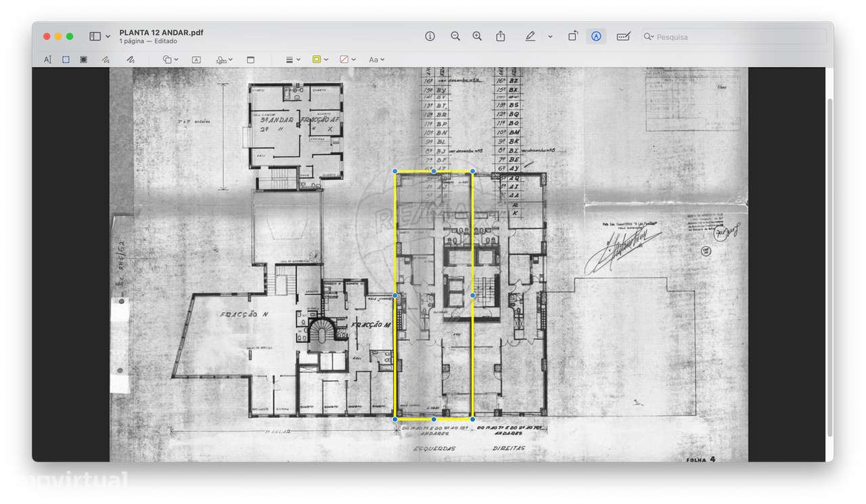The height and width of the screenshot is (504, 866).
Task: Open the Sign signature menu
Action: [225, 60]
